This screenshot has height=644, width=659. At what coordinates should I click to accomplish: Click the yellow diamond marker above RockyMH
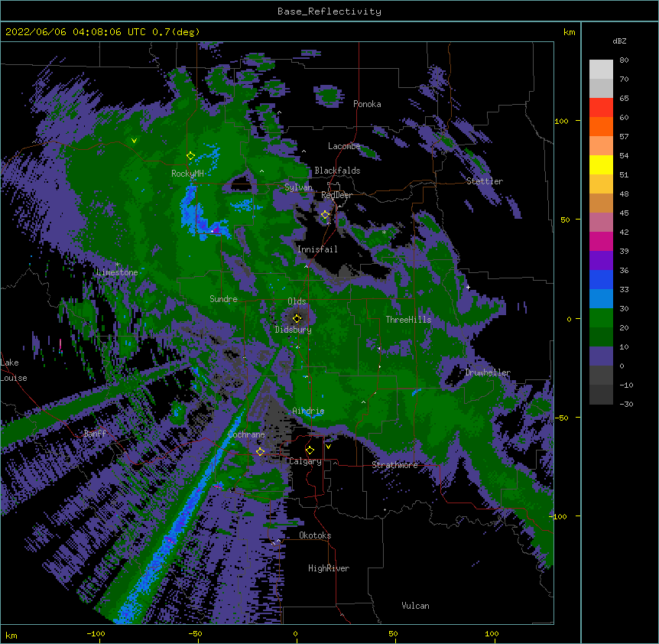tap(190, 156)
